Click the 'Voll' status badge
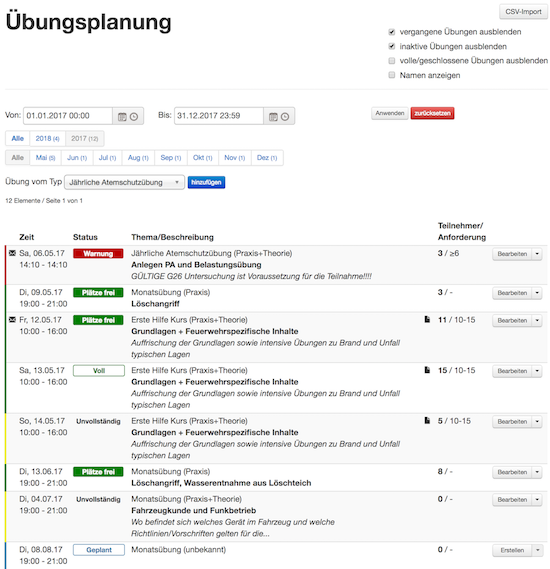 99,371
